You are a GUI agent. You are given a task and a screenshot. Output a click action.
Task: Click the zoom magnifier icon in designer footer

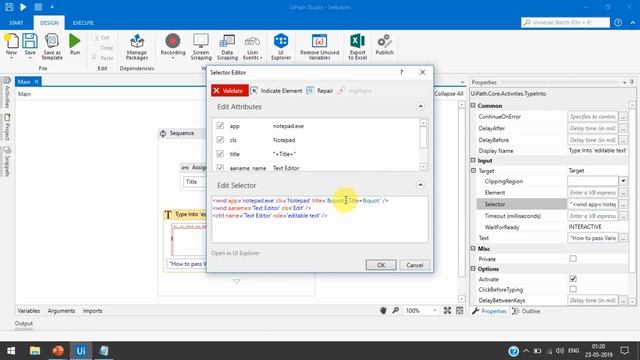pos(396,311)
